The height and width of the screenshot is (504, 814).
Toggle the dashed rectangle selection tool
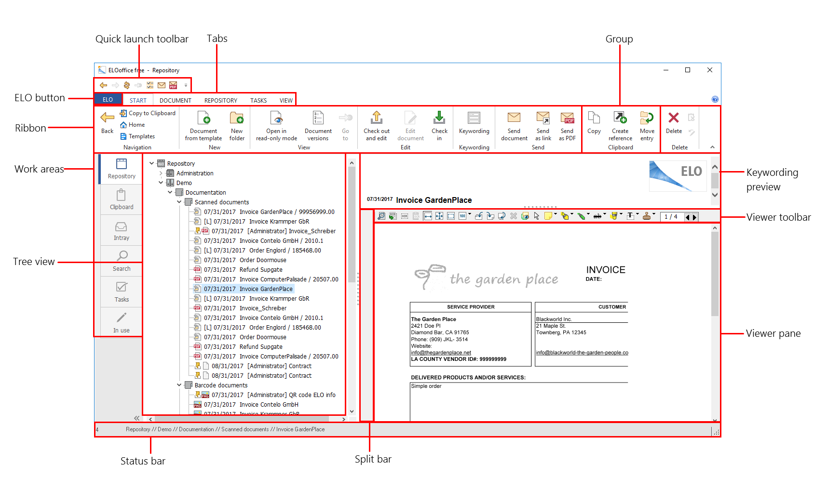tap(451, 216)
